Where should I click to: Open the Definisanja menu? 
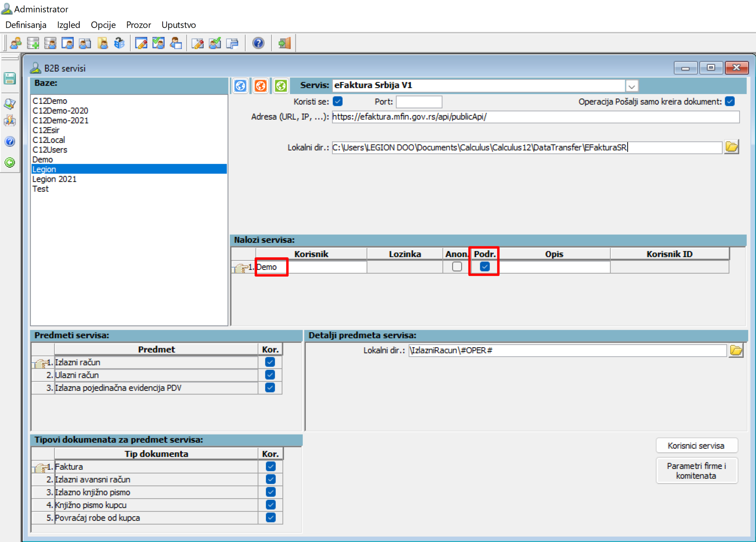pos(26,25)
